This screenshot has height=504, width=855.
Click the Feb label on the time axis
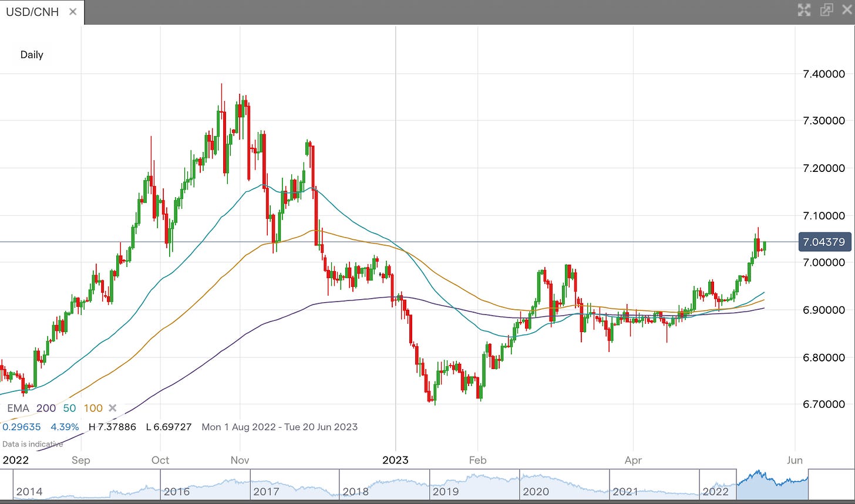[477, 460]
